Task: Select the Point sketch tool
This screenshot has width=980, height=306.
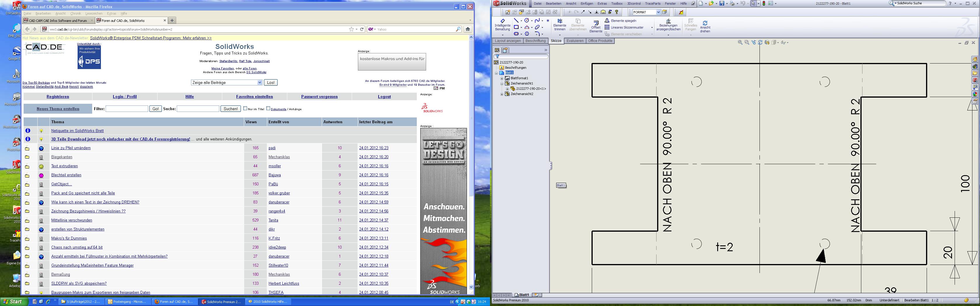Action: (x=548, y=20)
